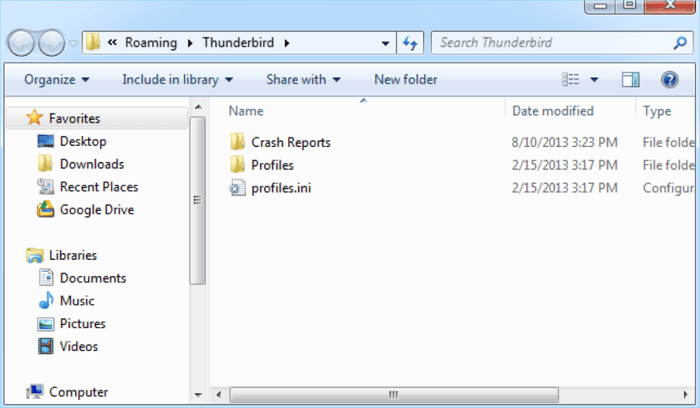Select the Thunderbird breadcrumb
Image resolution: width=700 pixels, height=408 pixels.
coord(238,42)
